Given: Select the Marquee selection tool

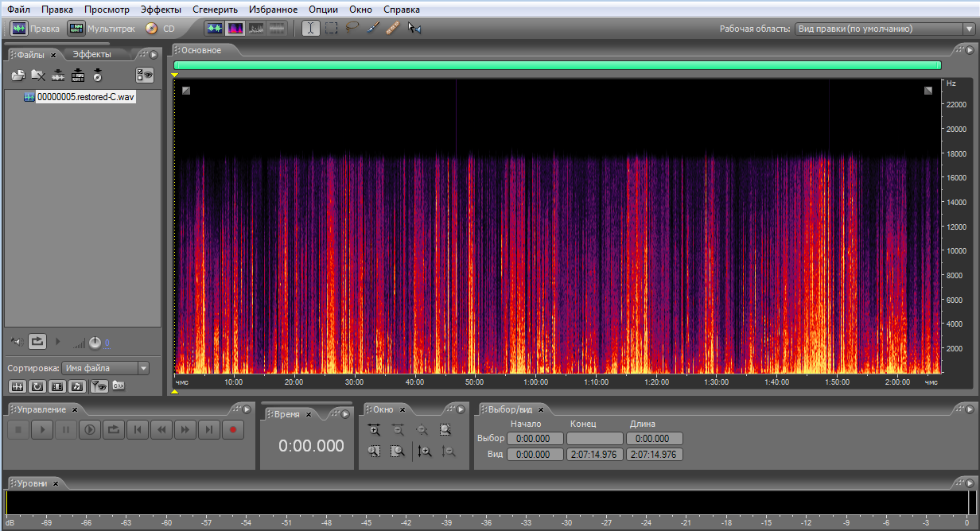Looking at the screenshot, I should click(x=331, y=29).
